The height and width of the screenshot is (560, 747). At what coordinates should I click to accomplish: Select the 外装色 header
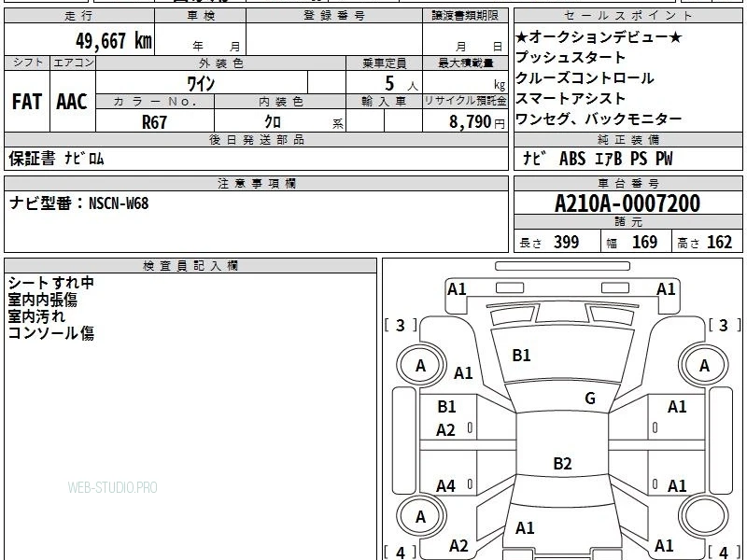pyautogui.click(x=221, y=63)
